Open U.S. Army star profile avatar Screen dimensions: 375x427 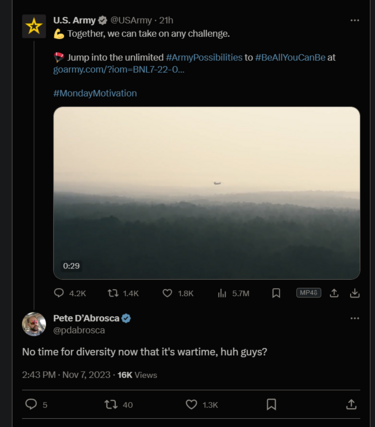(34, 26)
